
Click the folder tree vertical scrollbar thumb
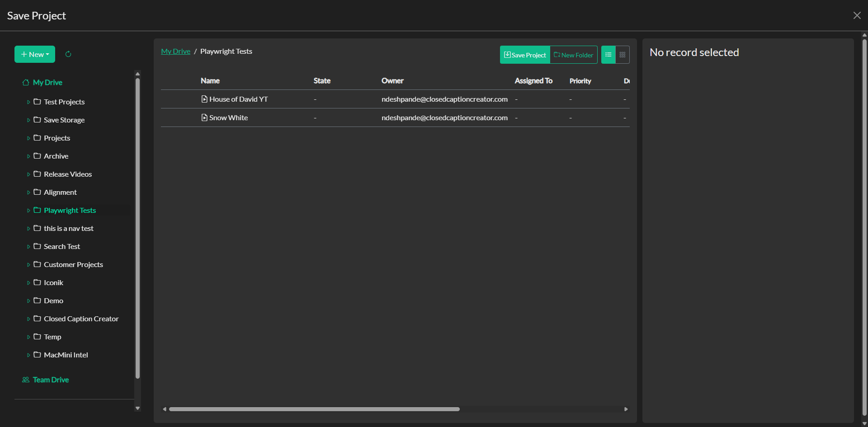pyautogui.click(x=138, y=228)
